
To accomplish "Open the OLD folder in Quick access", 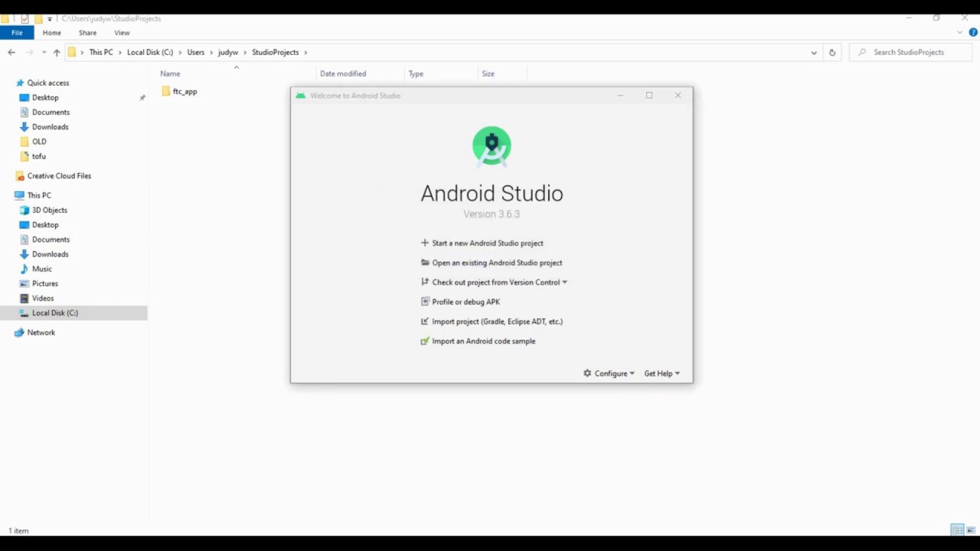I will tap(39, 142).
